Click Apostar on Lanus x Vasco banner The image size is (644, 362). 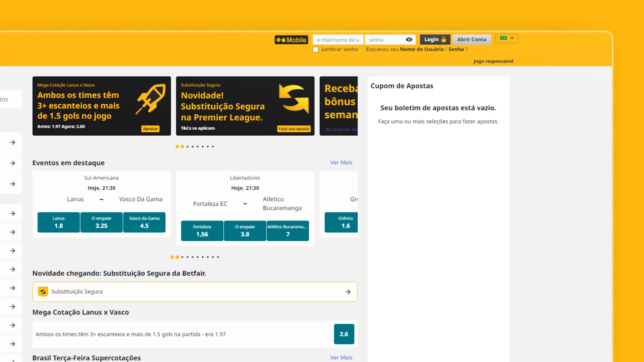pyautogui.click(x=150, y=129)
